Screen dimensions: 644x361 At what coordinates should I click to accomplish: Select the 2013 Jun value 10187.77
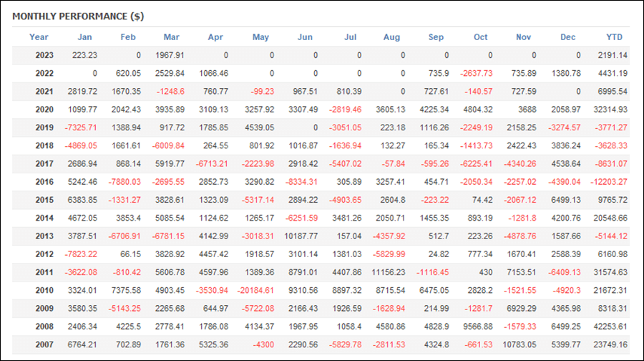click(x=301, y=236)
